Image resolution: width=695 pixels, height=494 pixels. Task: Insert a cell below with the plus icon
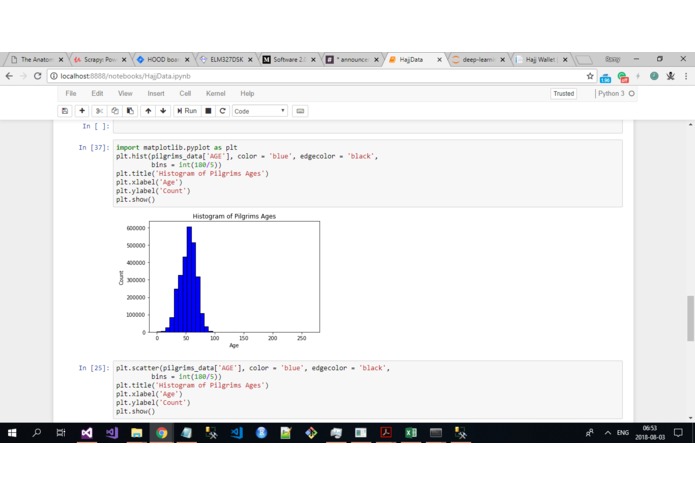click(82, 111)
